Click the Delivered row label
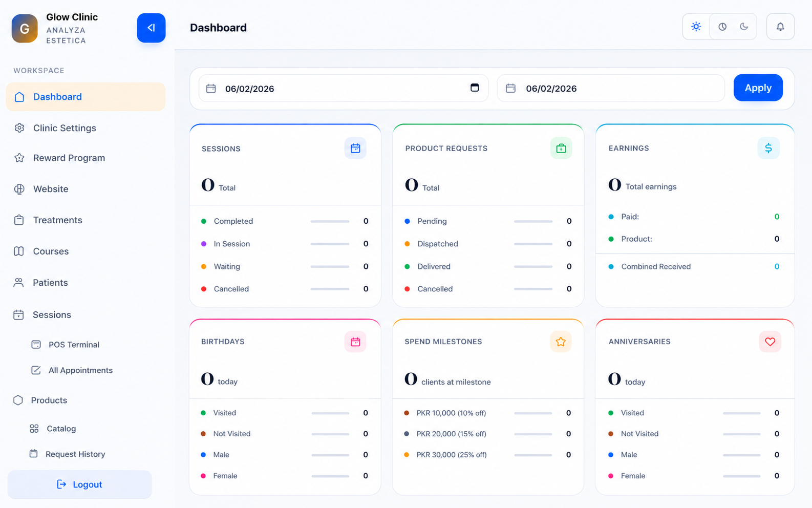 (434, 266)
